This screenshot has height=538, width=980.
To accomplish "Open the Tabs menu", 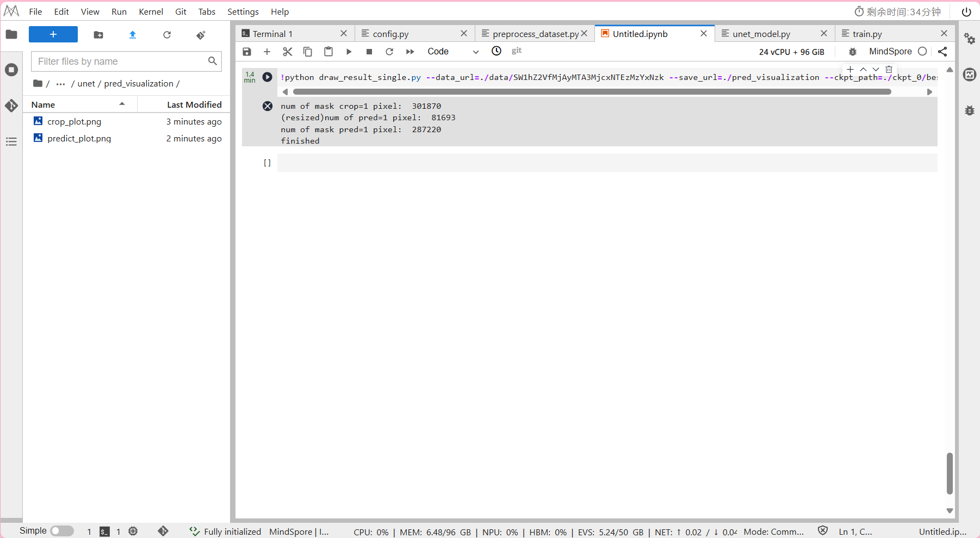I will point(207,11).
